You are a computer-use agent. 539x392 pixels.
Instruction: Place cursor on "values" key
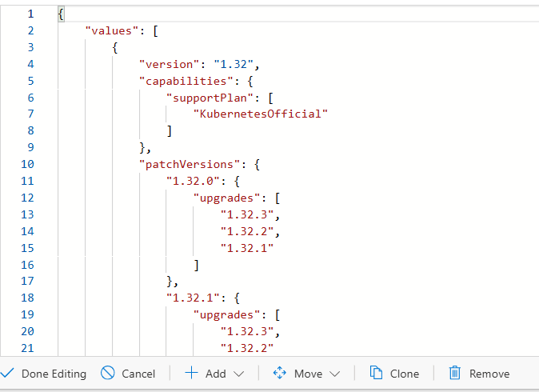[112, 30]
